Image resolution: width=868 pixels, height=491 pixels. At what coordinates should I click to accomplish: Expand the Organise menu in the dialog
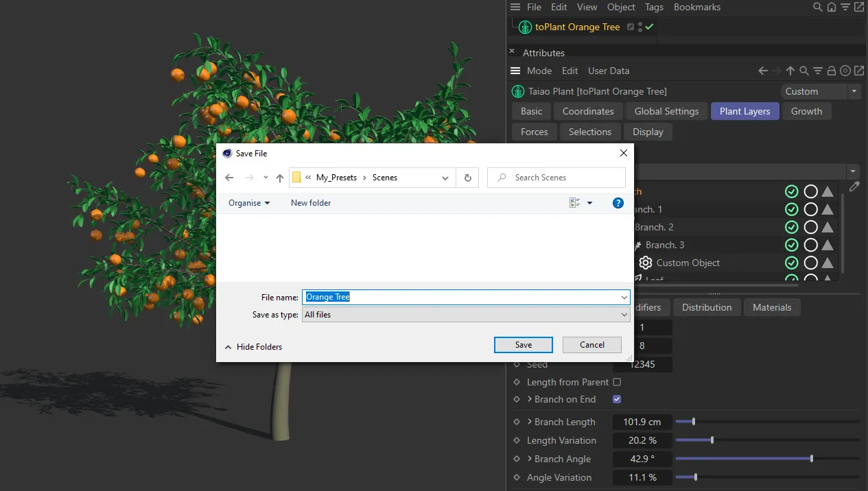(x=249, y=203)
